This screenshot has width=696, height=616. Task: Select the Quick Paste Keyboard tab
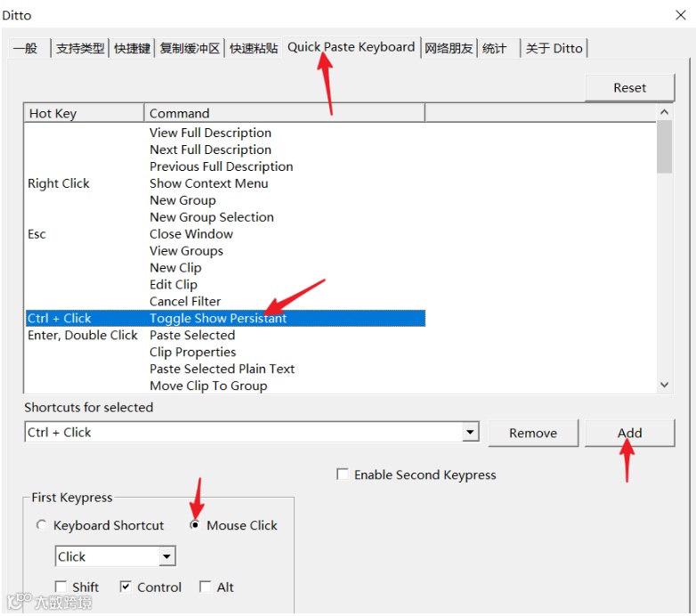pyautogui.click(x=351, y=47)
